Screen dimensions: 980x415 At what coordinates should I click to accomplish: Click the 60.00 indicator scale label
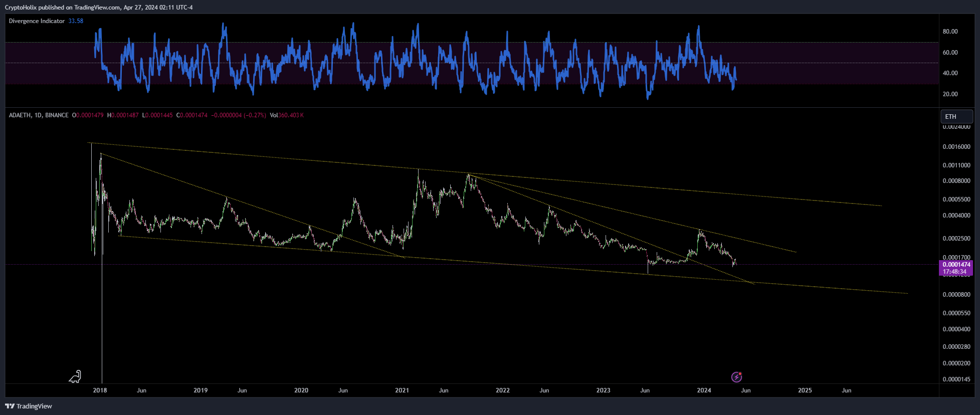pos(950,53)
